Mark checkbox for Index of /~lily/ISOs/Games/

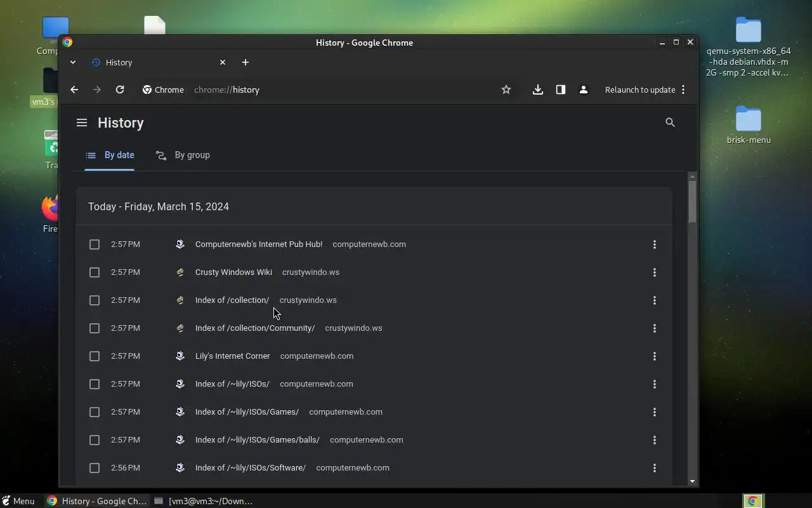click(95, 412)
